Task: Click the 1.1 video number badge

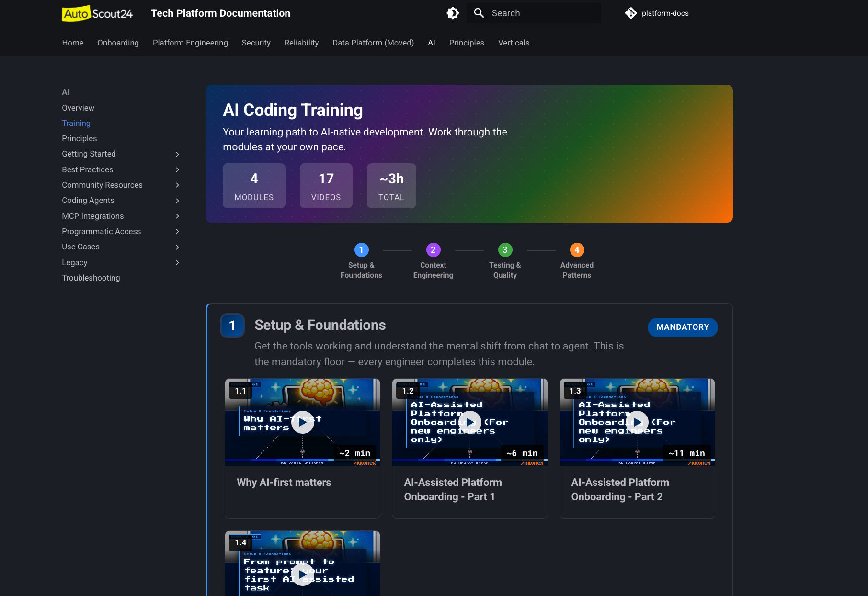Action: [240, 391]
